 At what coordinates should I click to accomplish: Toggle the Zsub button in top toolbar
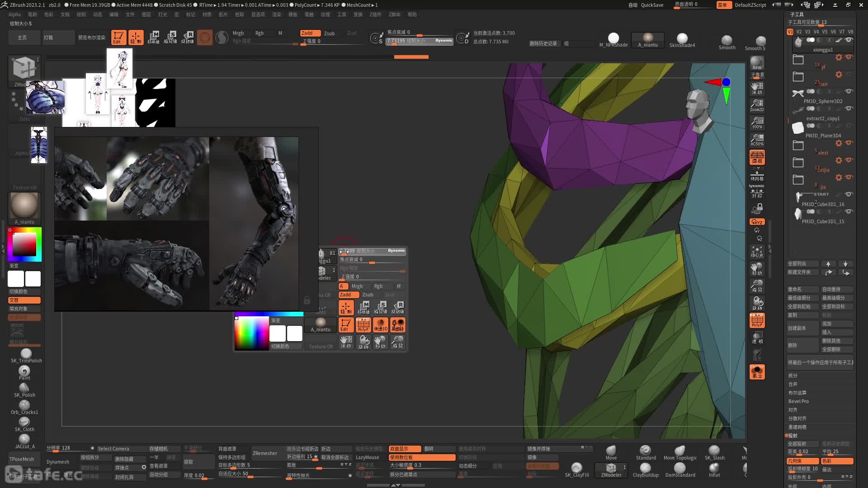point(330,33)
